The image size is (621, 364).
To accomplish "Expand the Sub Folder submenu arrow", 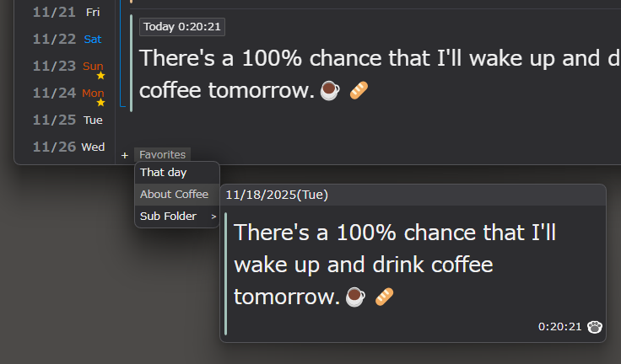I will pyautogui.click(x=213, y=217).
